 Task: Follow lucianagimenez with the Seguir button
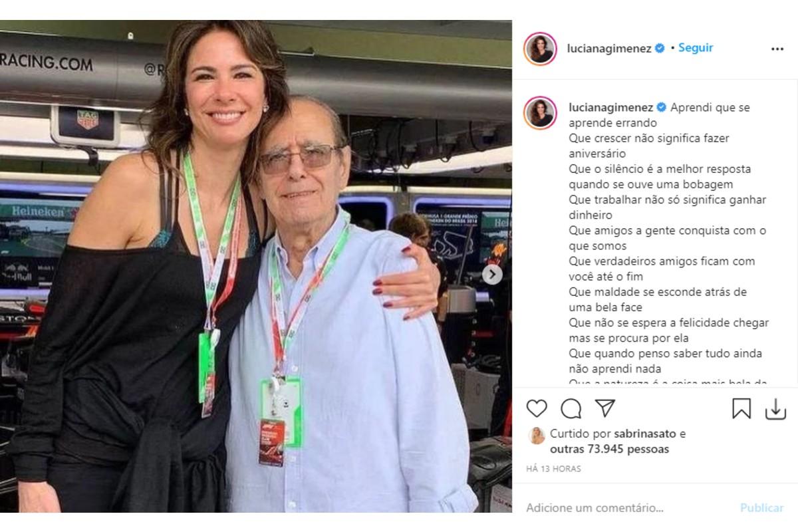[696, 48]
